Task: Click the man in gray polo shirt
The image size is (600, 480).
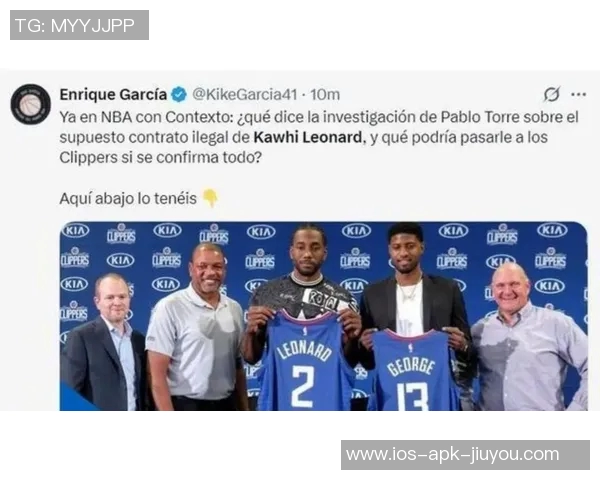Action: pyautogui.click(x=195, y=328)
